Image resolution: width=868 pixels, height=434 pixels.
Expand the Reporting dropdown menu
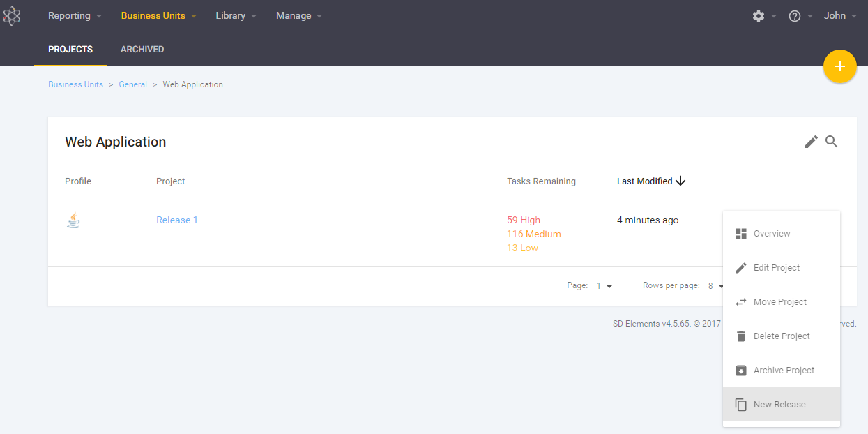point(75,16)
